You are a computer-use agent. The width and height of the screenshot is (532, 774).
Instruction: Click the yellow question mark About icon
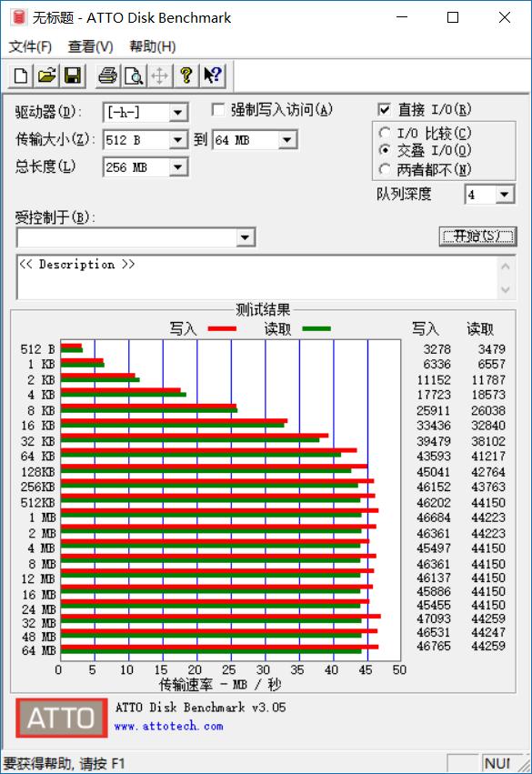[186, 76]
